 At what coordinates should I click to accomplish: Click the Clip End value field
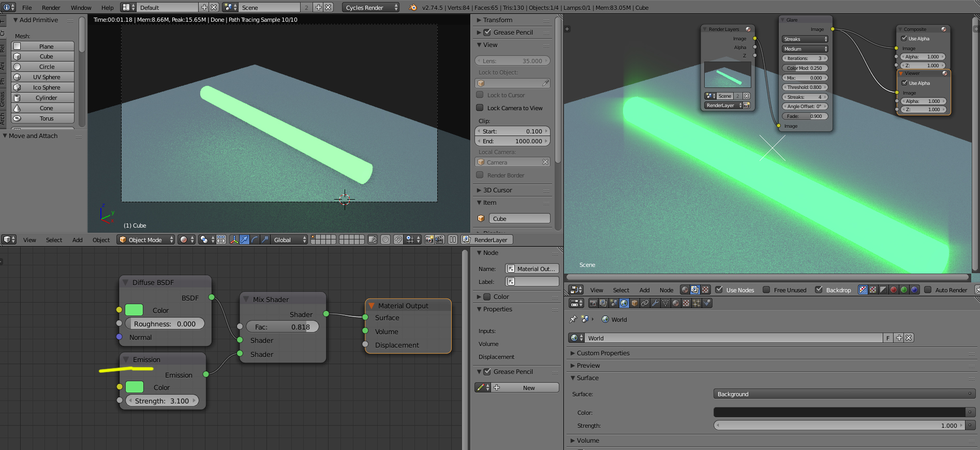[512, 141]
